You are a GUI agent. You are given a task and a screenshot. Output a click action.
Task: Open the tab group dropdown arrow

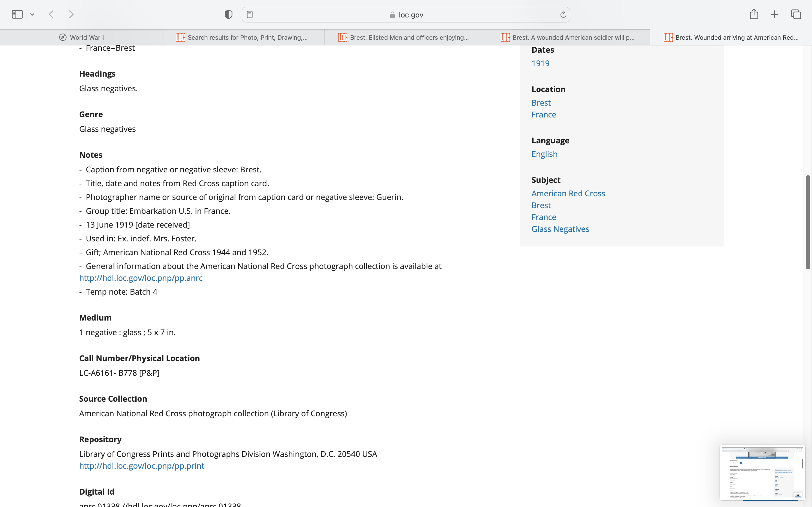click(32, 14)
